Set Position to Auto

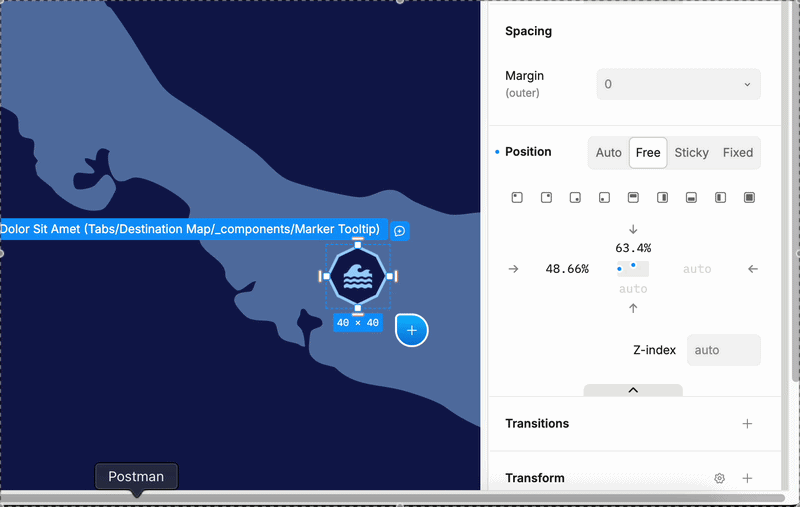coord(609,153)
